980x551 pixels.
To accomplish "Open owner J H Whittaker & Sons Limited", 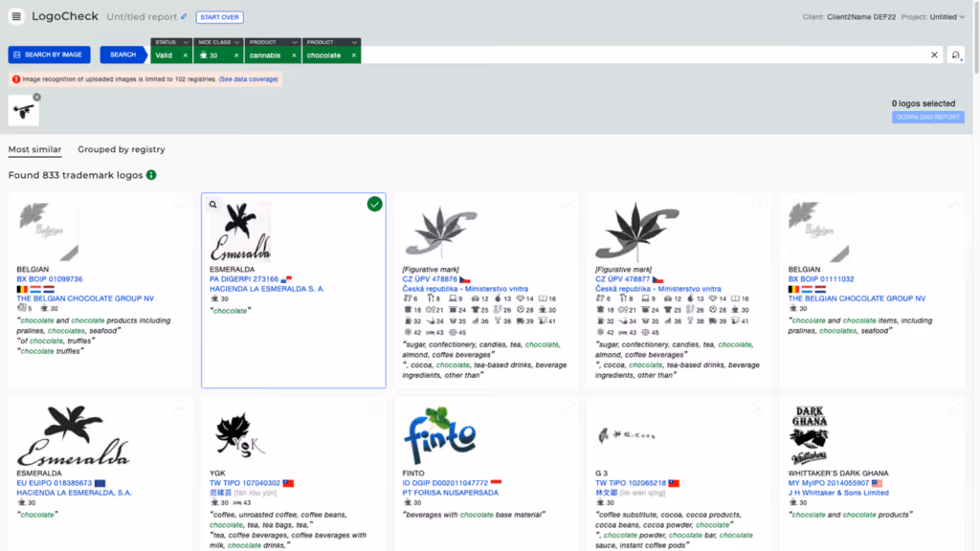I will click(838, 493).
